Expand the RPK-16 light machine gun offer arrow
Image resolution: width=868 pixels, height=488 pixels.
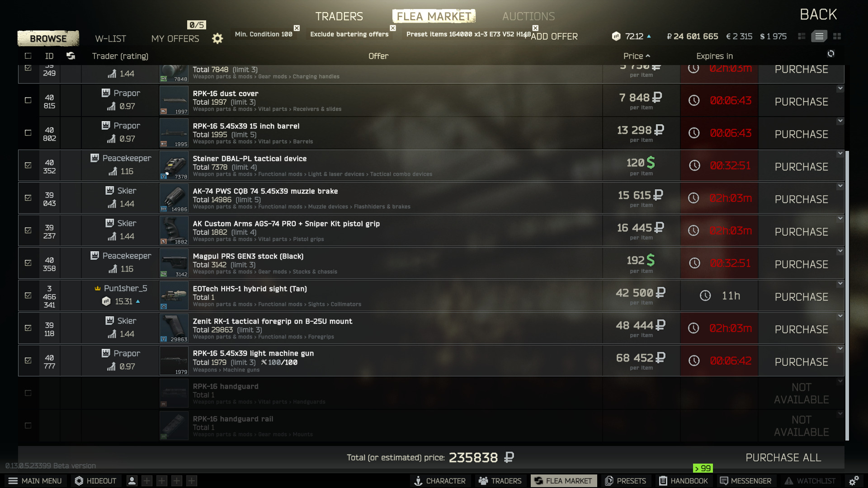coord(840,349)
